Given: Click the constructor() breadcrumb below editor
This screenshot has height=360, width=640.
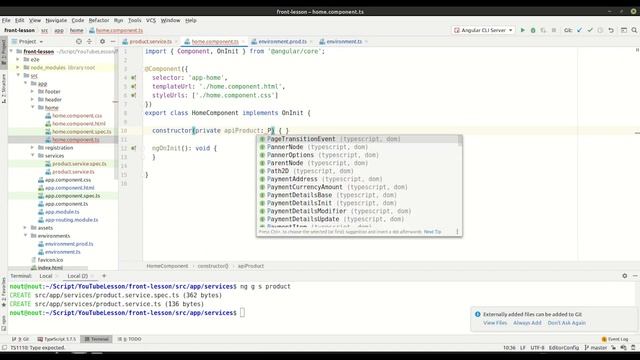Looking at the screenshot, I should (x=213, y=266).
